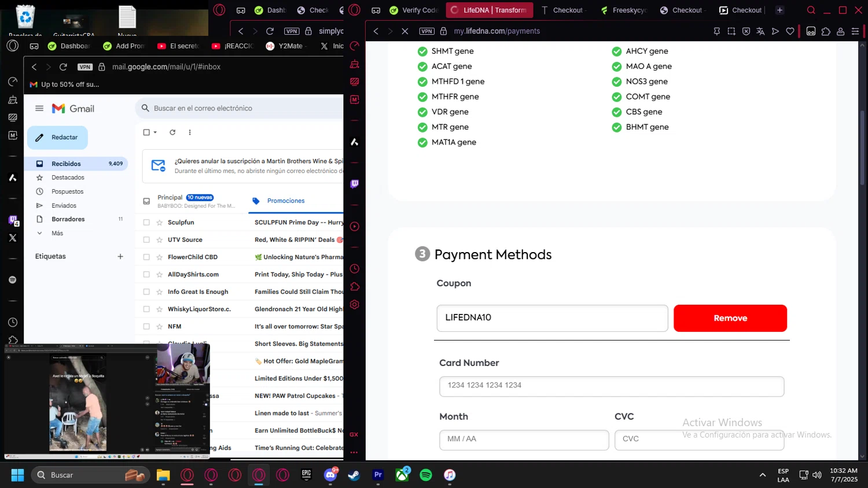Image resolution: width=868 pixels, height=488 pixels.
Task: Open Gmail more options three-dot menu
Action: 190,132
